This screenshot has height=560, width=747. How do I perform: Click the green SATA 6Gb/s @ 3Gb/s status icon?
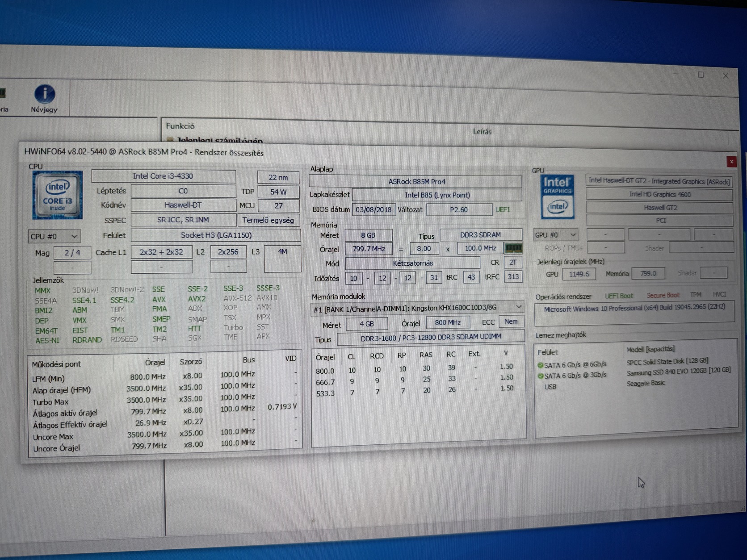(540, 376)
